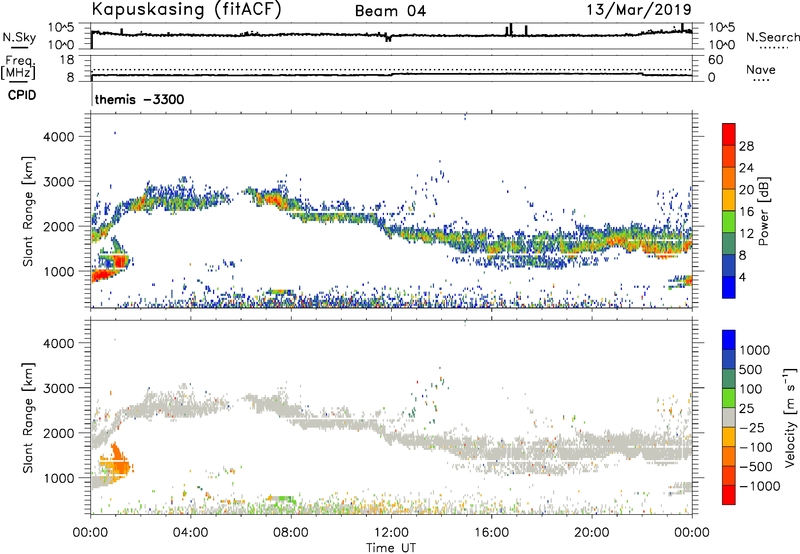Click the "Velocity [m s-1]" color bar title

point(790,417)
